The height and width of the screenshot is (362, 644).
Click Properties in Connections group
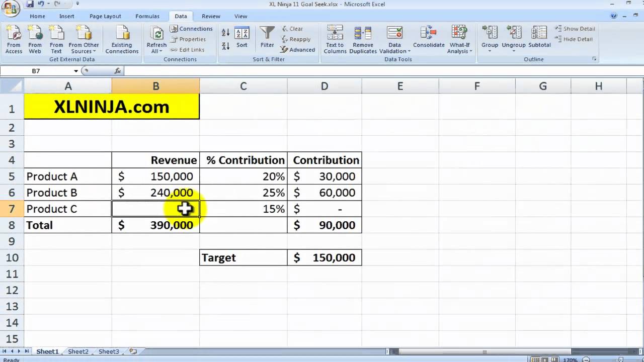click(188, 39)
